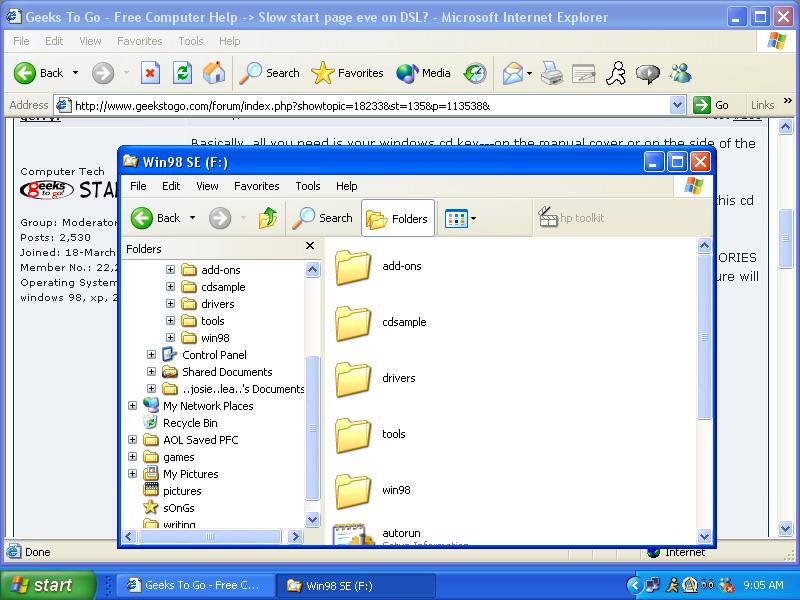Open the Help menu in Win98 SE
Image resolution: width=800 pixels, height=600 pixels.
coord(346,186)
